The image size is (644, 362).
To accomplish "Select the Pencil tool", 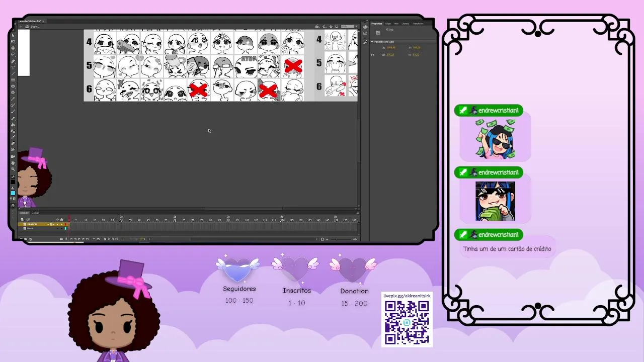I will pos(13,98).
